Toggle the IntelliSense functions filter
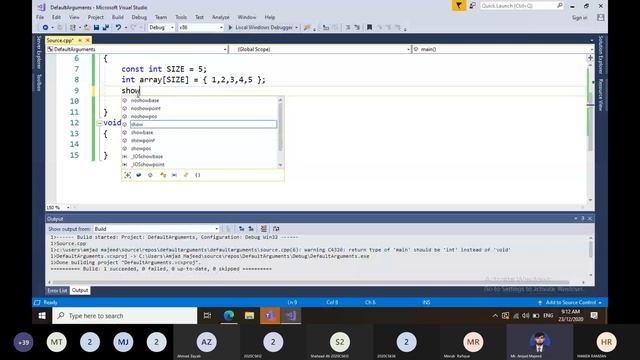 pos(150,175)
